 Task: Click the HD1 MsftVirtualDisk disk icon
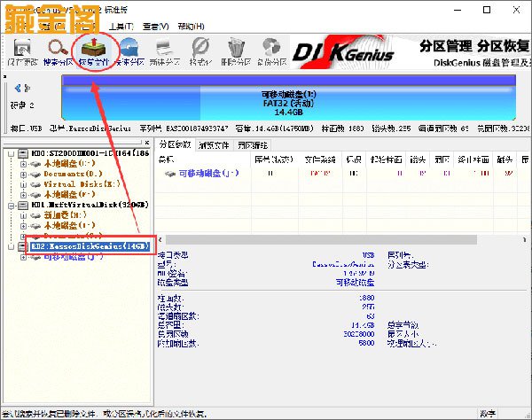click(x=23, y=205)
